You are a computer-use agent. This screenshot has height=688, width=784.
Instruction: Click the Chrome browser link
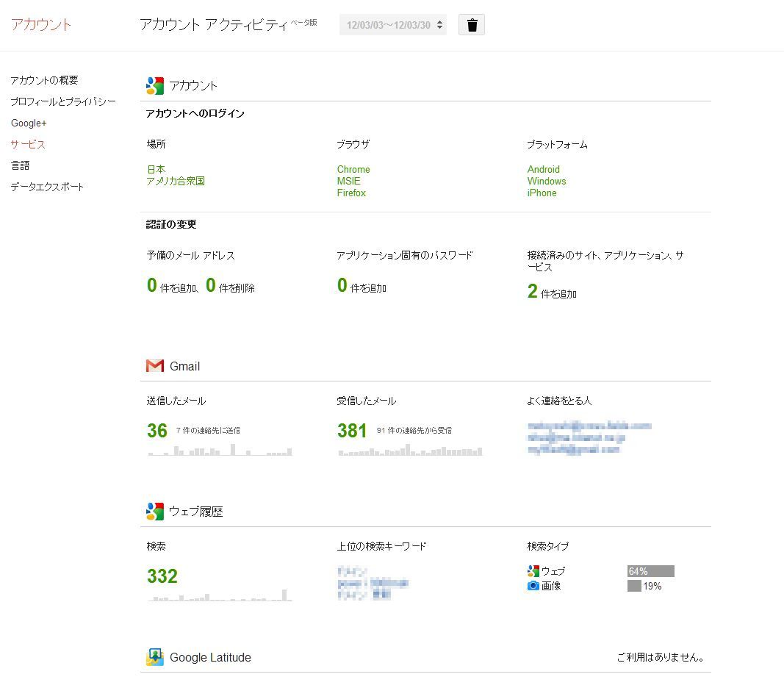(353, 169)
